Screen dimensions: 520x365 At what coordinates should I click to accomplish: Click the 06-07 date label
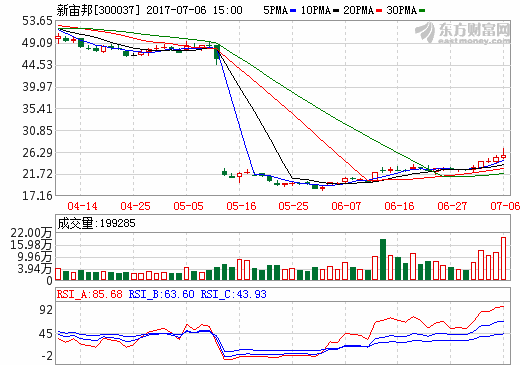click(346, 206)
